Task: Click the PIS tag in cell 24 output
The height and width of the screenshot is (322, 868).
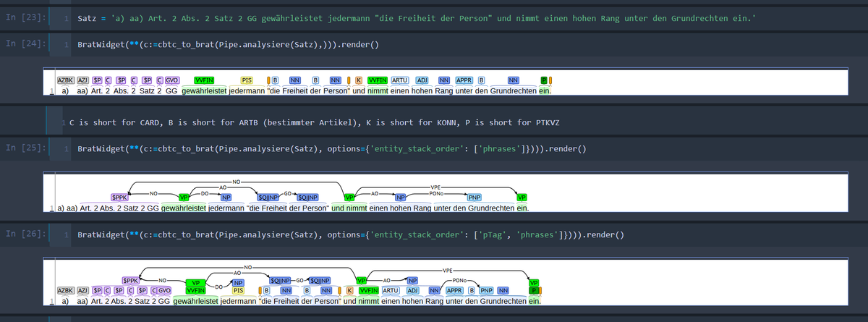Action: point(247,80)
